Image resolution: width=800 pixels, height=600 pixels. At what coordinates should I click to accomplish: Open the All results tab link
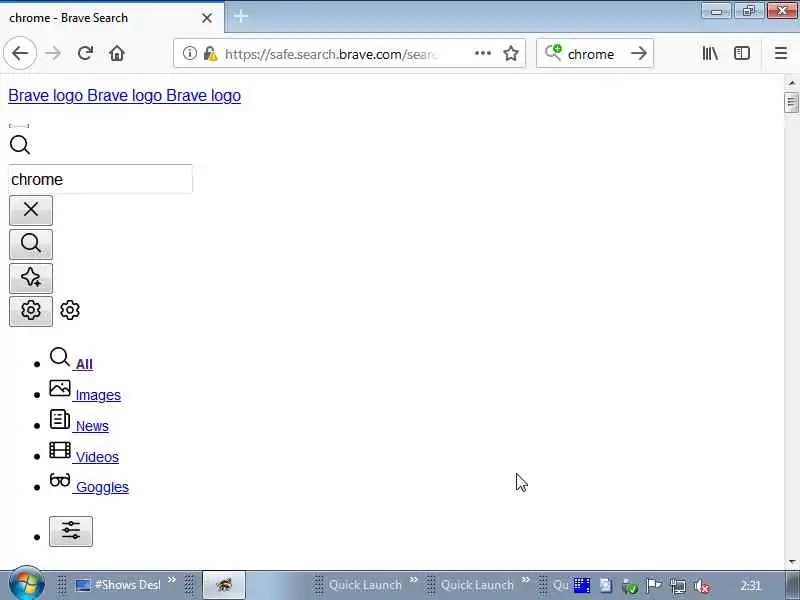point(84,364)
